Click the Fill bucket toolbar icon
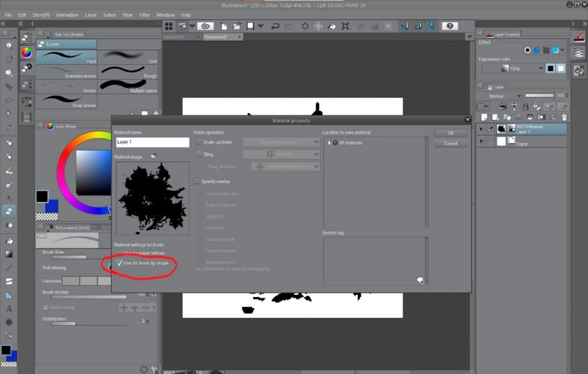Screen dimensions: 588x374 tap(332, 26)
